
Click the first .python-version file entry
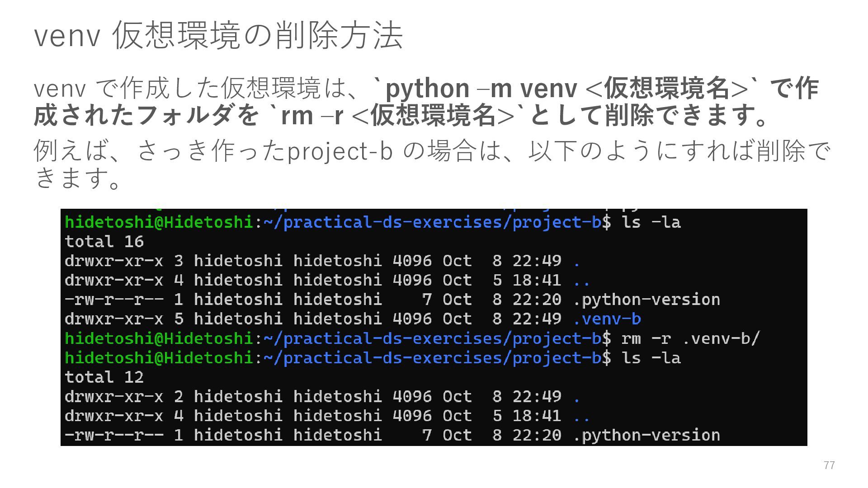coord(646,300)
